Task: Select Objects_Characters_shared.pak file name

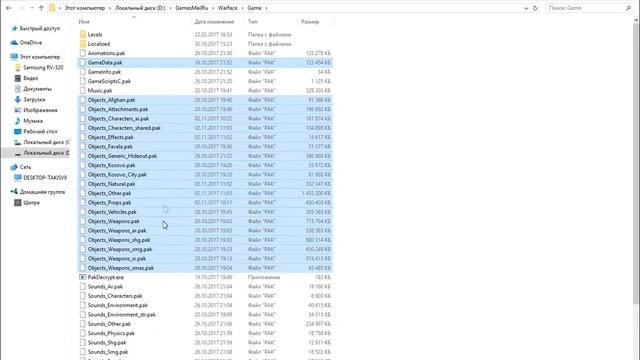Action: (x=124, y=128)
